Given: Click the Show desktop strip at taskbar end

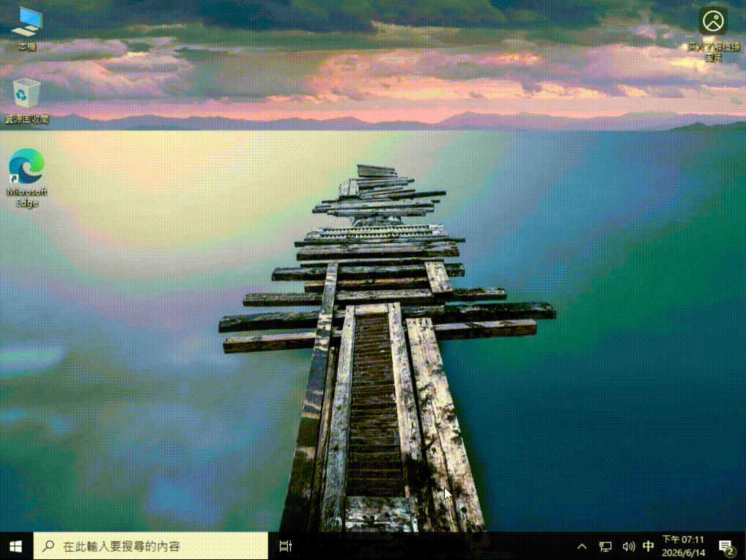Looking at the screenshot, I should [744, 546].
